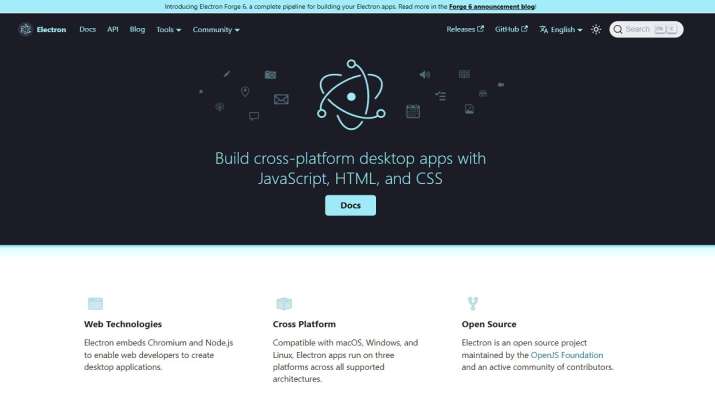Click the map pin location icon
Screen dimensions: 715x402
(x=245, y=92)
